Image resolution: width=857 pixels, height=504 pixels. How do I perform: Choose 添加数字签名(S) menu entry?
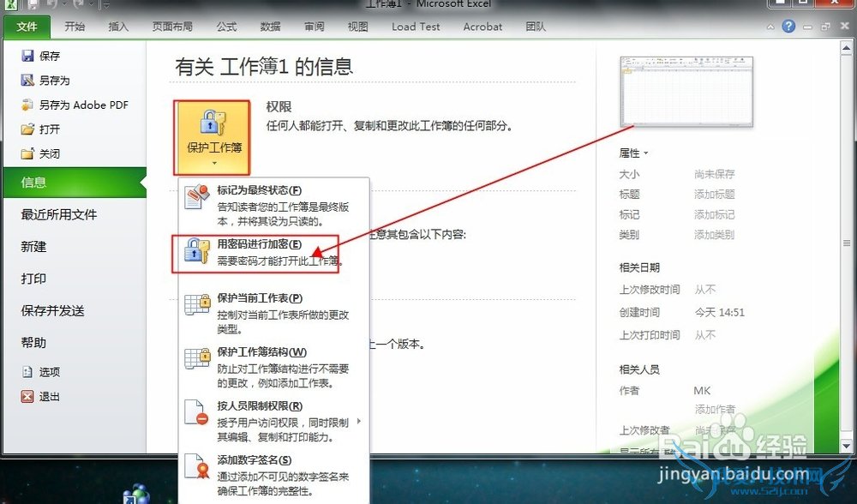[274, 475]
